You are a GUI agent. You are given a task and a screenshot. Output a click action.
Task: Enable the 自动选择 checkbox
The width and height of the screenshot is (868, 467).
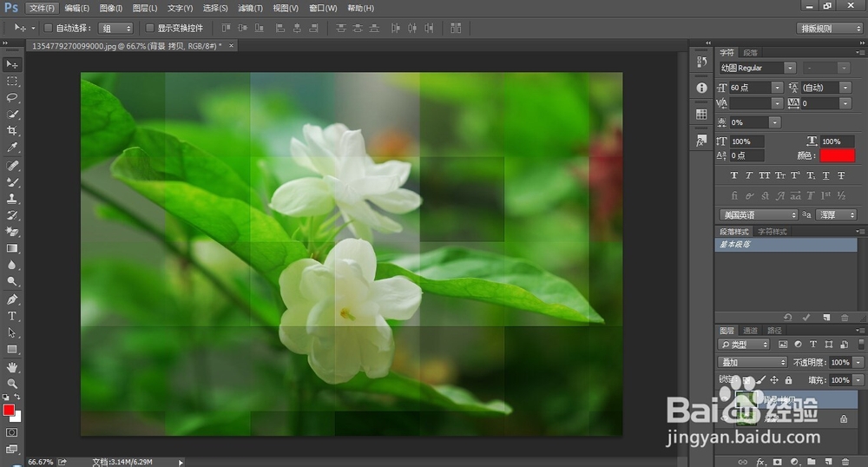(x=48, y=28)
